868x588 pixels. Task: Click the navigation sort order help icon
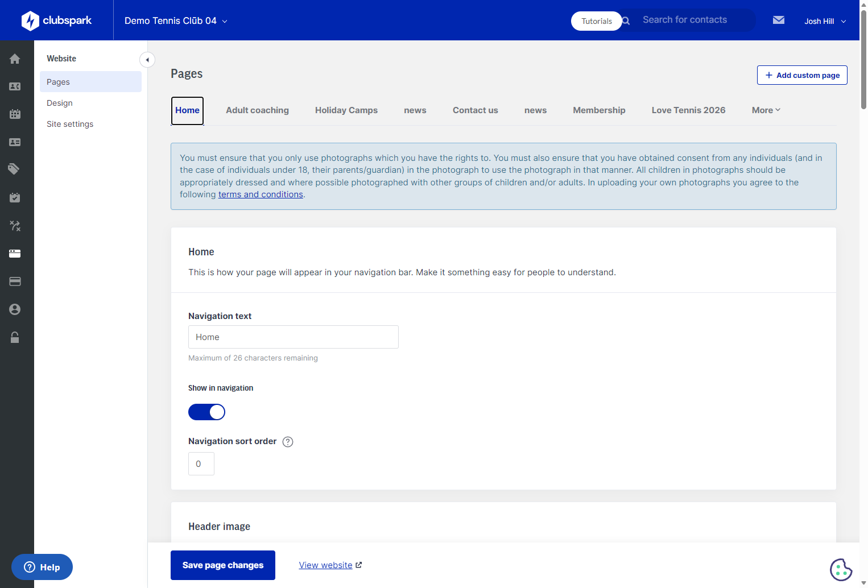pyautogui.click(x=288, y=442)
